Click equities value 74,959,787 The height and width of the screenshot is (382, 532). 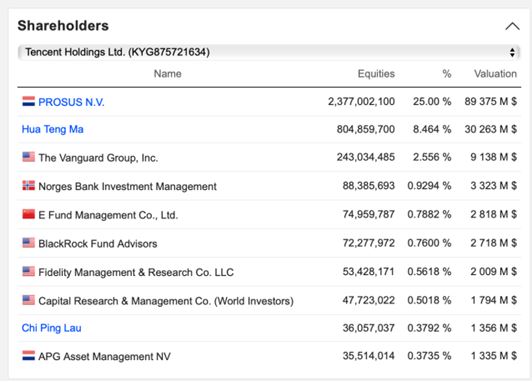[369, 214]
